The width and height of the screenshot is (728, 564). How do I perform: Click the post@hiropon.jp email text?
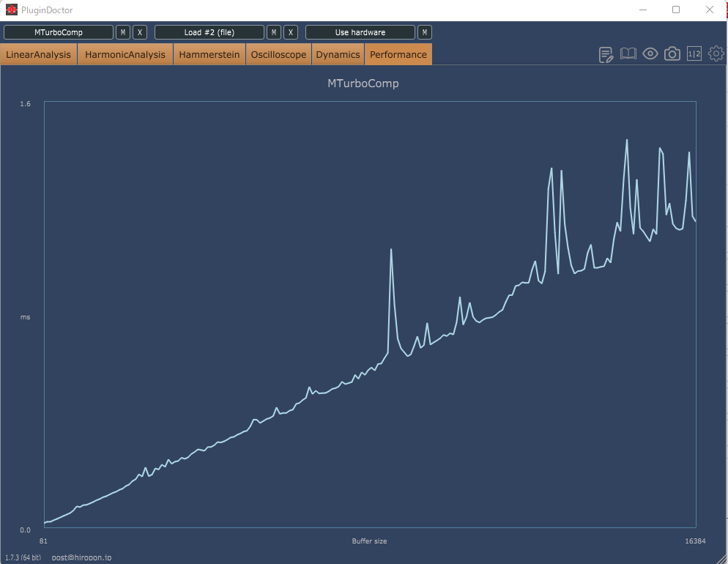81,557
